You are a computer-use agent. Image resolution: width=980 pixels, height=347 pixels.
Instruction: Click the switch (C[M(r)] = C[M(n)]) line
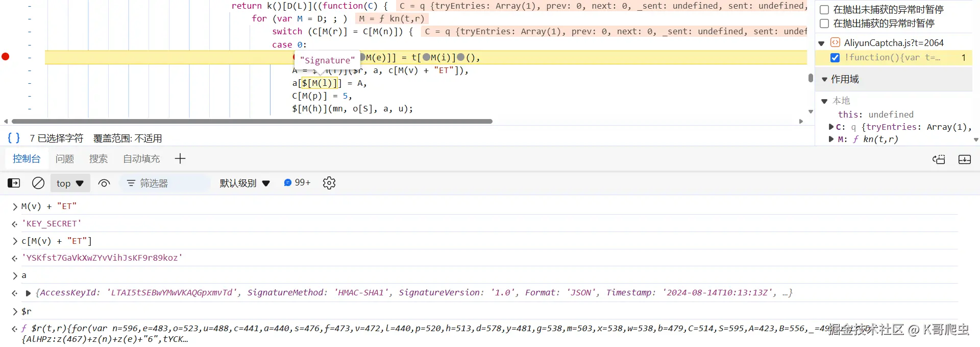pyautogui.click(x=342, y=31)
